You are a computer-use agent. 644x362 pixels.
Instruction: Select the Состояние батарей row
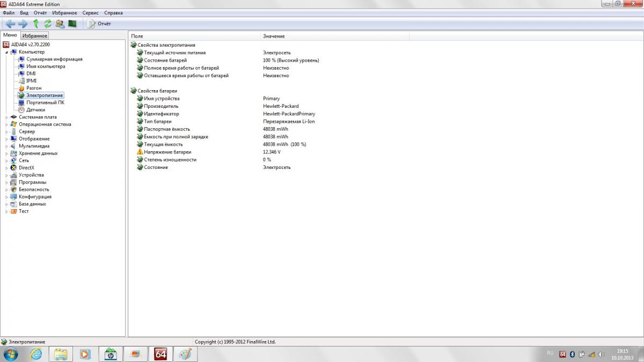165,61
